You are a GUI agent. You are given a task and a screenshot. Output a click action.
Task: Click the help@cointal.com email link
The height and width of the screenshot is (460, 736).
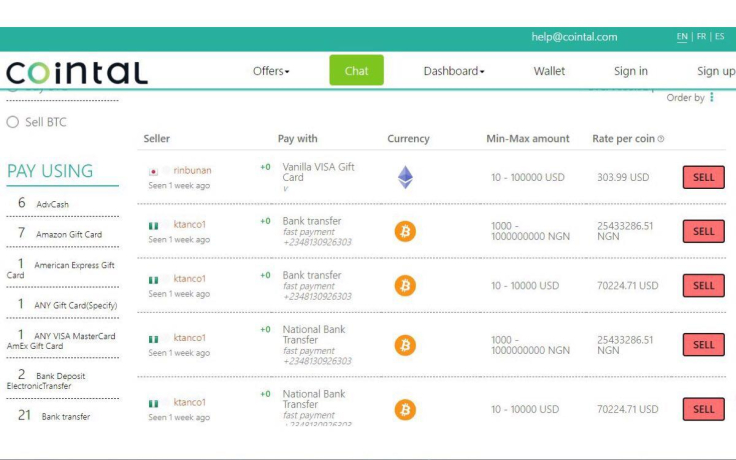point(574,37)
